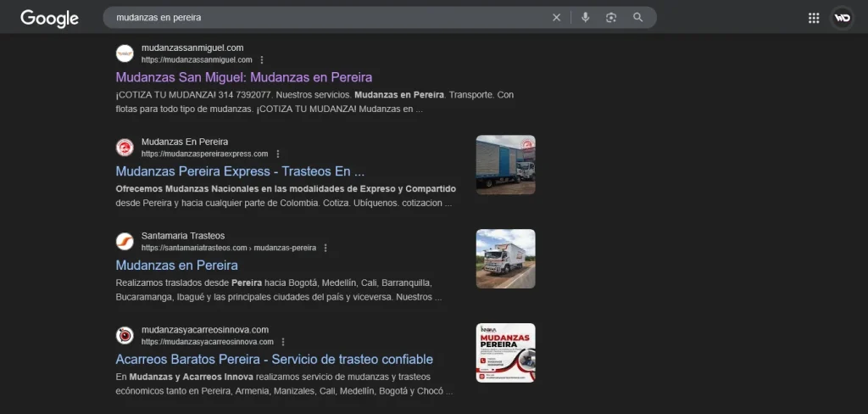The height and width of the screenshot is (414, 868).
Task: Click the Google logo
Action: coord(49,19)
